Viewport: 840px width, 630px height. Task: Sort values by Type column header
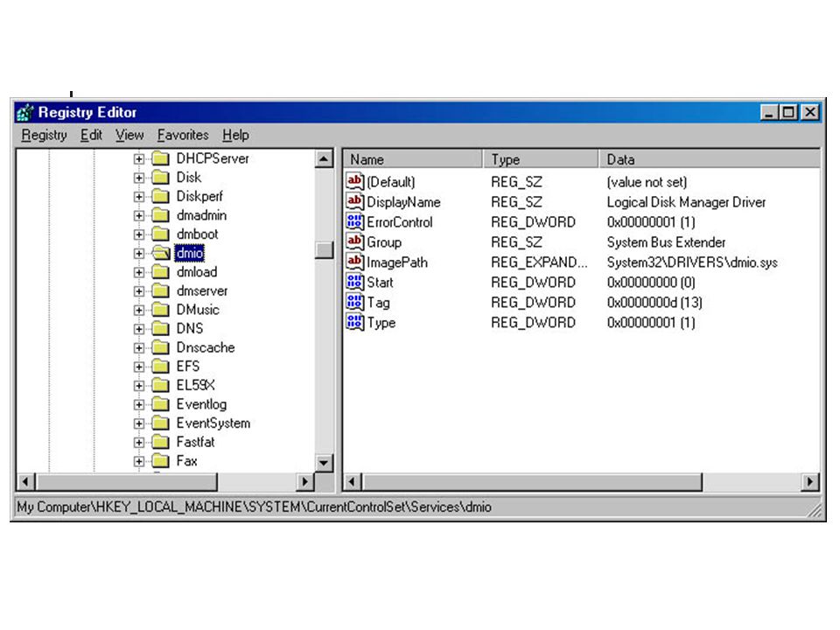tap(540, 159)
